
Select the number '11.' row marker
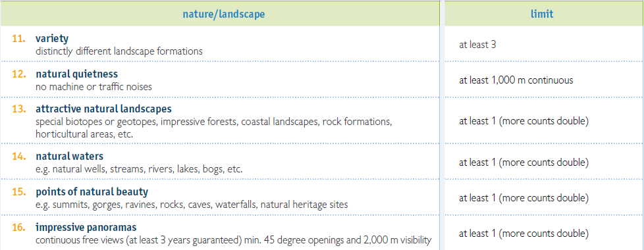(x=19, y=39)
